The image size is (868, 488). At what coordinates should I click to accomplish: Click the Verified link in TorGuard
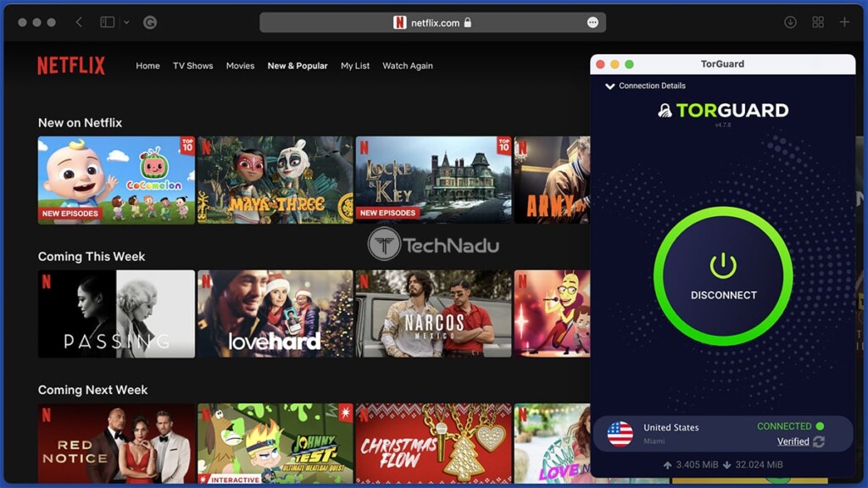(x=793, y=441)
